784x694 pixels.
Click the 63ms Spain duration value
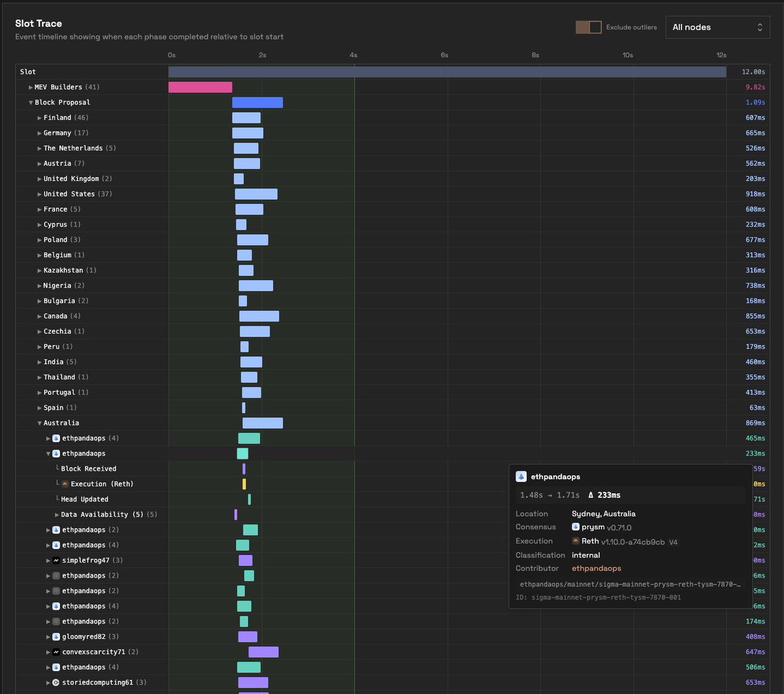pos(757,408)
